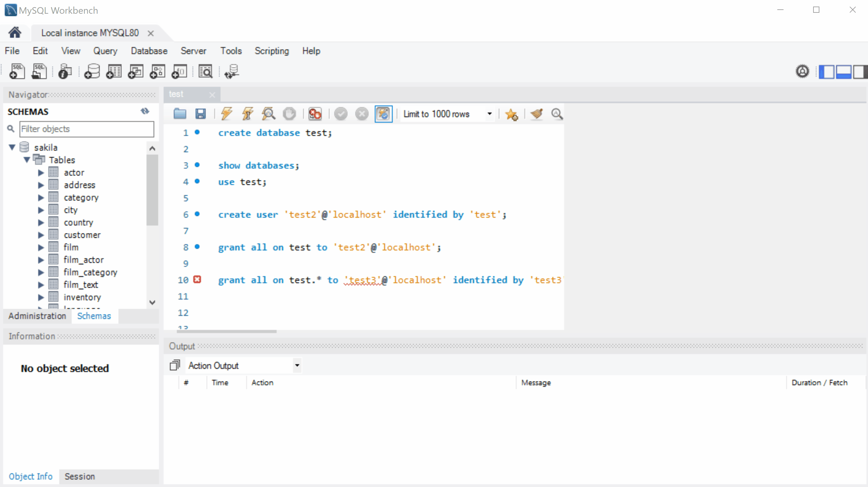
Task: Toggle the right sidebar panel visibility
Action: pyautogui.click(x=860, y=71)
